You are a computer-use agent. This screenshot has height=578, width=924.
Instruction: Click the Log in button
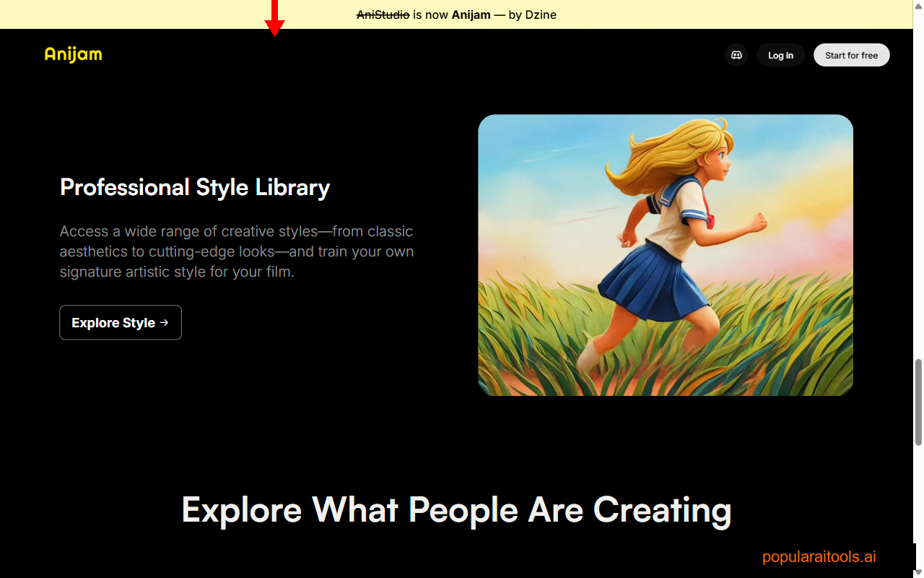pos(780,55)
